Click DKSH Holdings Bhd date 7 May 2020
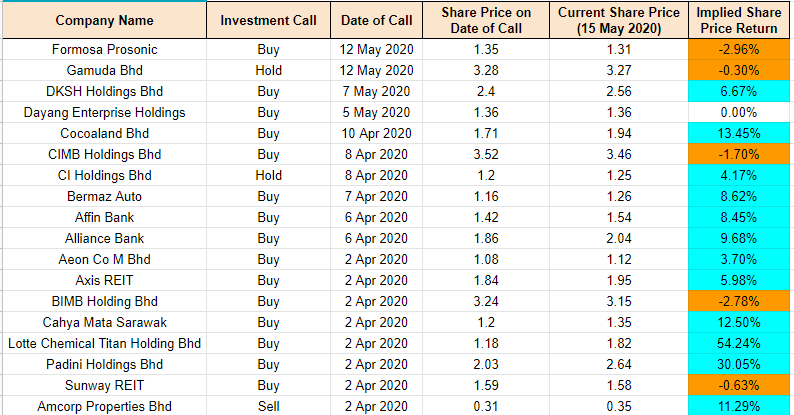The image size is (794, 415). 372,91
